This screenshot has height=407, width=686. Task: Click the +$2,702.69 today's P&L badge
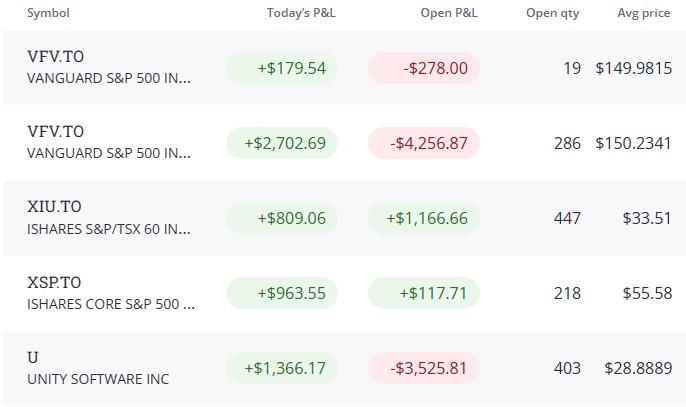[x=282, y=143]
